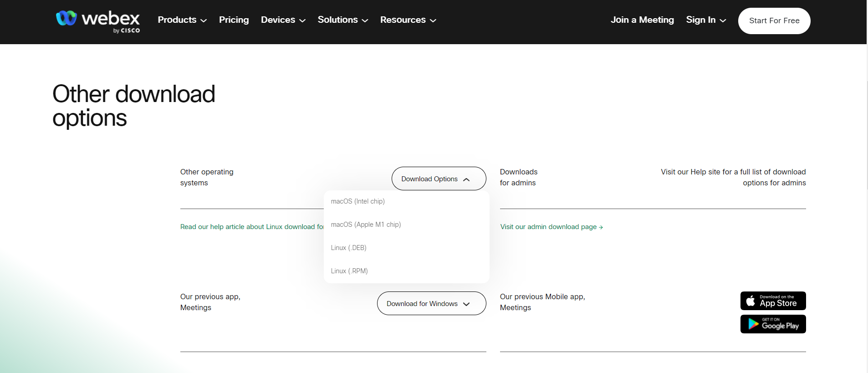This screenshot has height=373, width=868.
Task: Click the chevron next to Resources
Action: tap(433, 20)
